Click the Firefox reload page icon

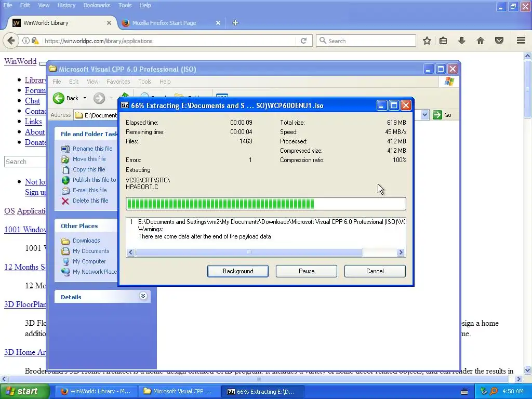303,41
